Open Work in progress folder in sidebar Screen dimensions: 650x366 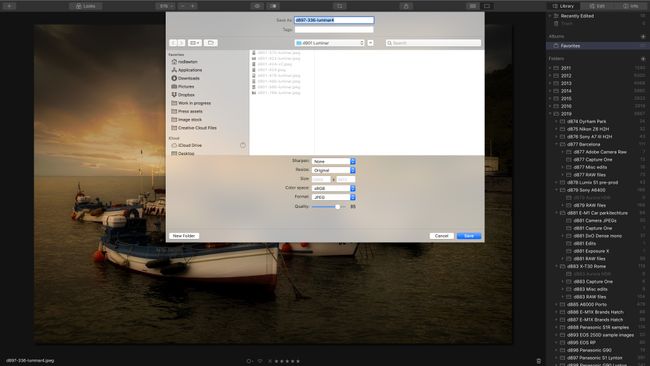tap(191, 103)
